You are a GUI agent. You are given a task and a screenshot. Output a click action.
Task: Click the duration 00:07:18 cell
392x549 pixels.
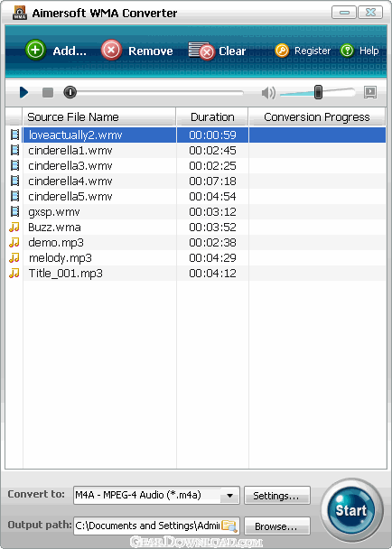click(212, 181)
